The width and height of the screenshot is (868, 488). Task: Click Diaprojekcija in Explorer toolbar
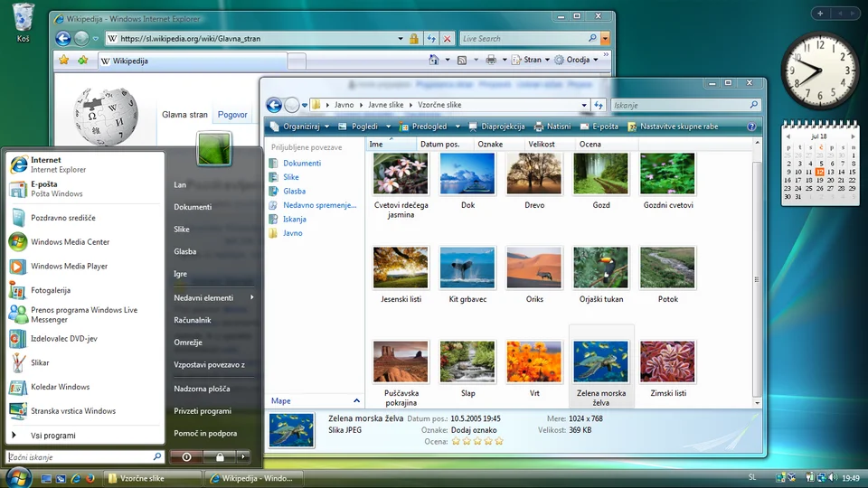point(496,127)
